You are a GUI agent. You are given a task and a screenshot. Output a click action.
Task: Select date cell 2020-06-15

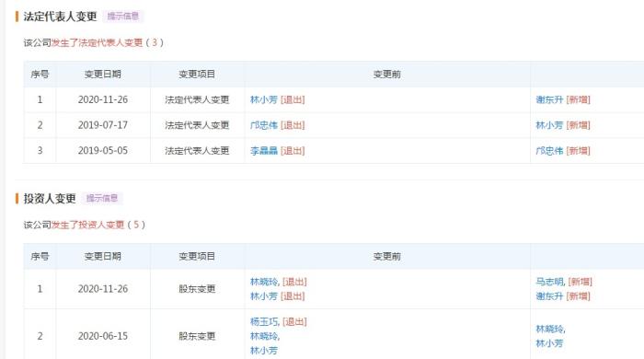tap(103, 336)
